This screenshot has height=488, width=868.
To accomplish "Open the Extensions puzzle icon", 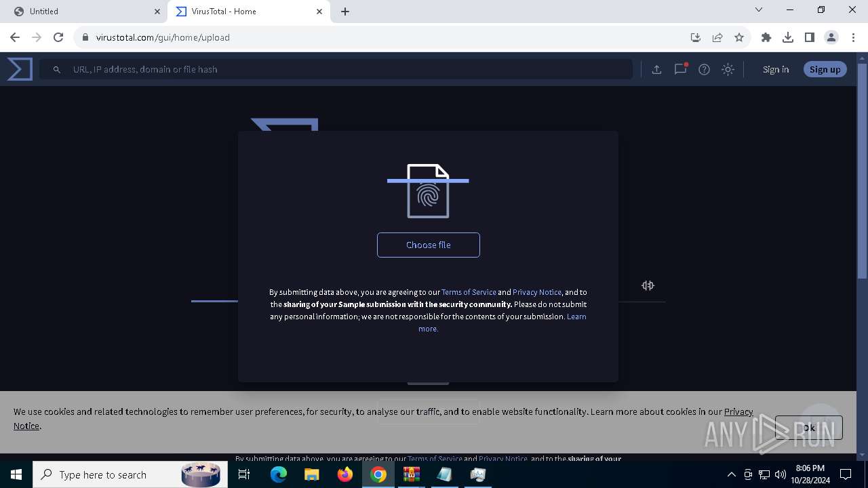I will 766,37.
